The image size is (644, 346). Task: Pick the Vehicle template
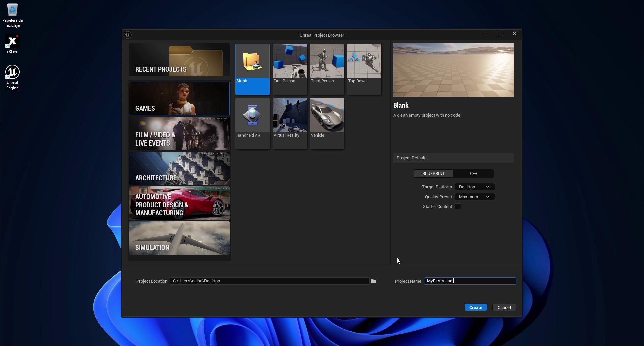(x=327, y=123)
